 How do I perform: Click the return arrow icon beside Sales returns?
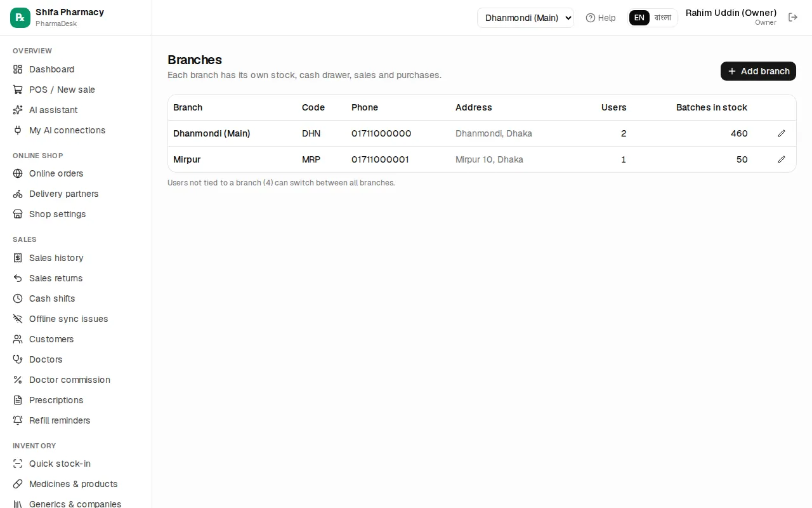click(x=18, y=278)
